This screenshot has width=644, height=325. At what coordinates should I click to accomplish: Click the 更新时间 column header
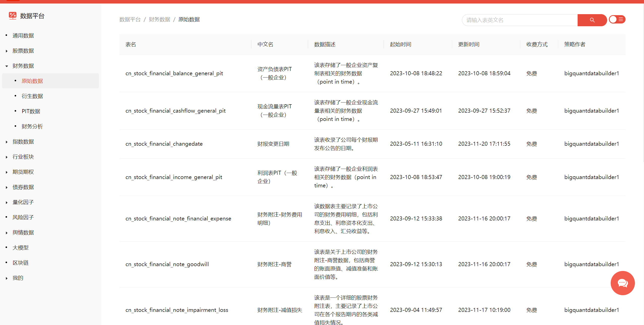pyautogui.click(x=469, y=44)
